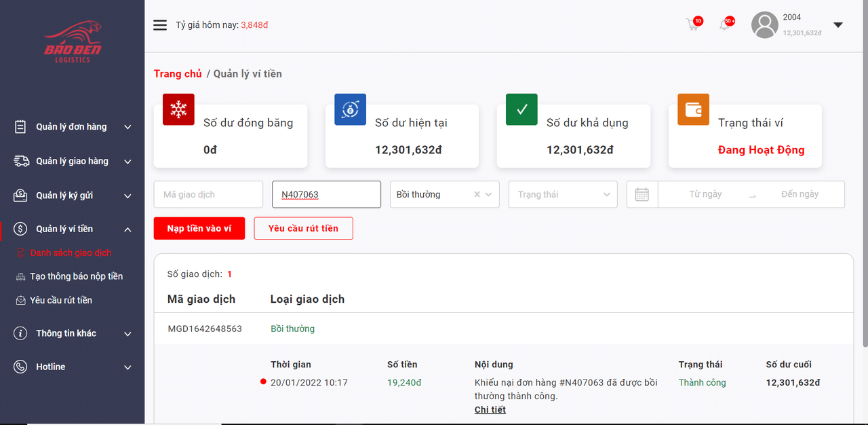The image size is (868, 425).
Task: Click the Quản lý ví tiền dollar icon
Action: (20, 229)
